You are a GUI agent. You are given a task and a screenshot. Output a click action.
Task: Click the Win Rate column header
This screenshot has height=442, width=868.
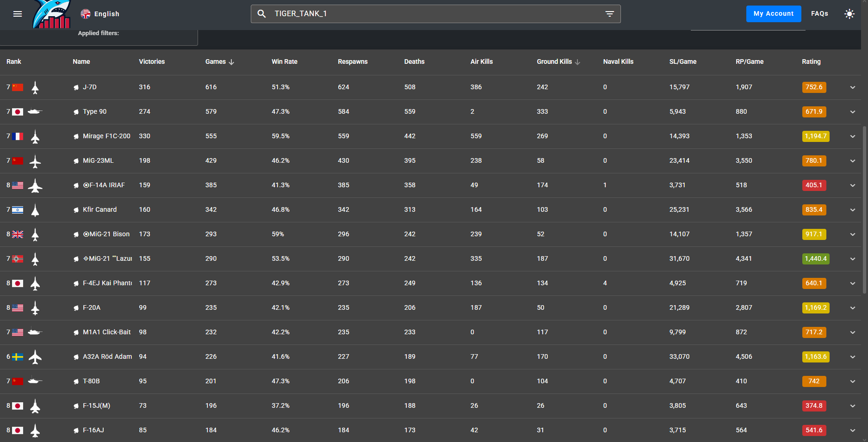coord(284,62)
